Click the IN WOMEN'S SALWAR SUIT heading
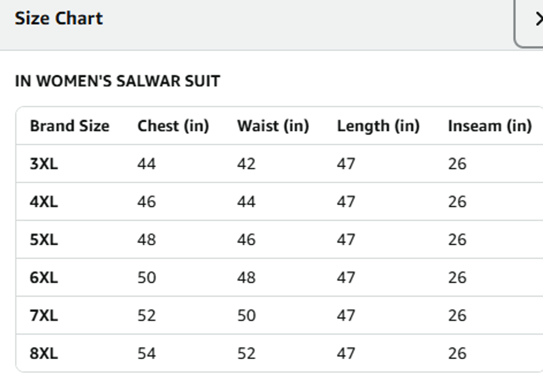Viewport: 543px width, 392px height. [117, 82]
